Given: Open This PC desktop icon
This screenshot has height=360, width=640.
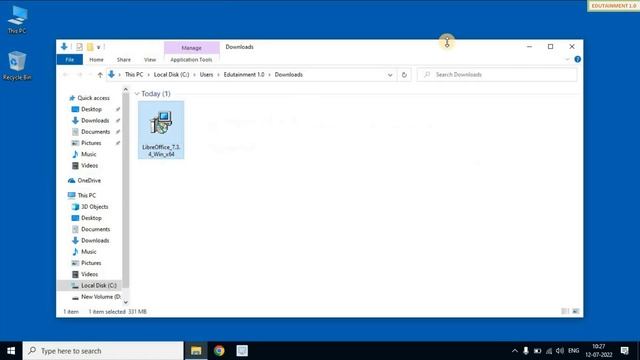Looking at the screenshot, I should 17,20.
